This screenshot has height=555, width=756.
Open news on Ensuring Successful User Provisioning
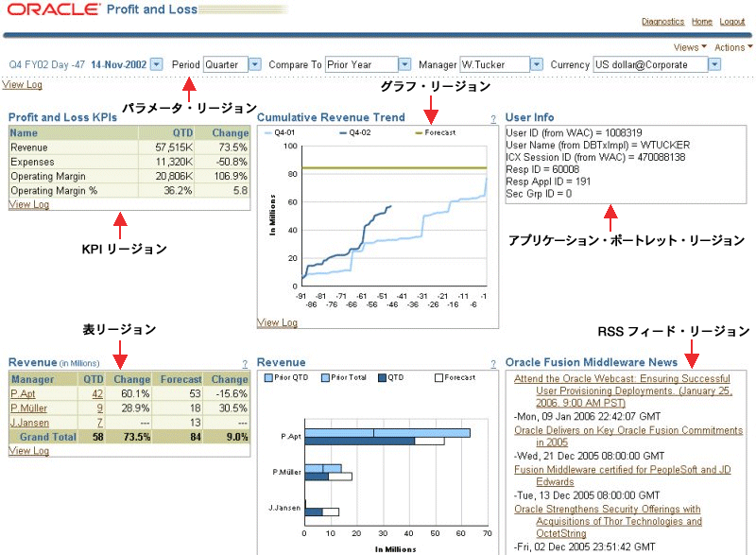(x=623, y=391)
